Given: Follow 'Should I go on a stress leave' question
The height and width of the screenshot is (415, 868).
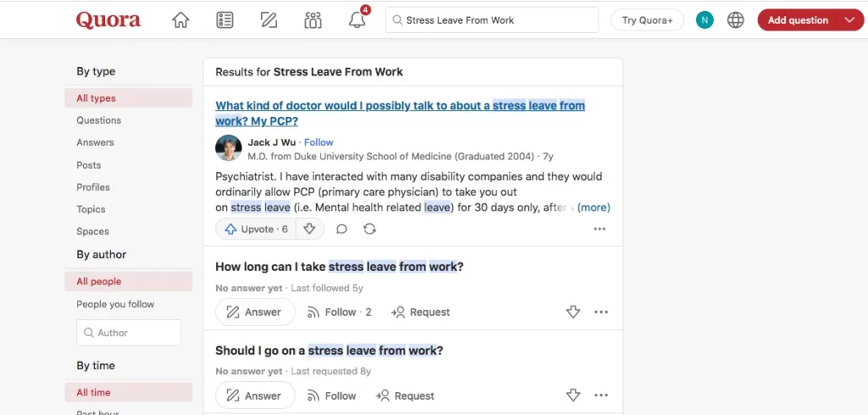Looking at the screenshot, I should 331,395.
